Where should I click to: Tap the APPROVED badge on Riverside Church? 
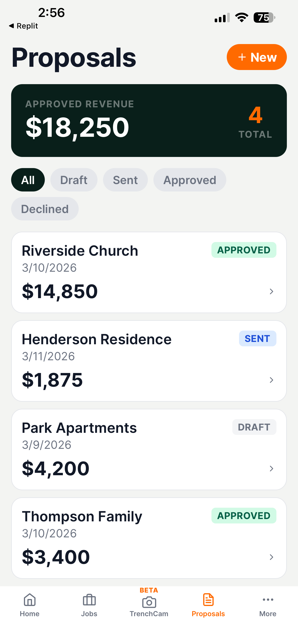244,250
